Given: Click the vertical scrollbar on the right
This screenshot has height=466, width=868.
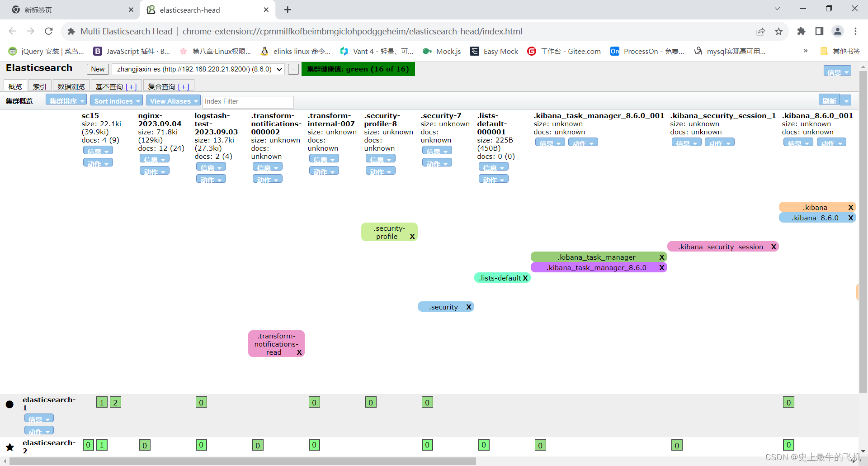Looking at the screenshot, I should [863, 231].
